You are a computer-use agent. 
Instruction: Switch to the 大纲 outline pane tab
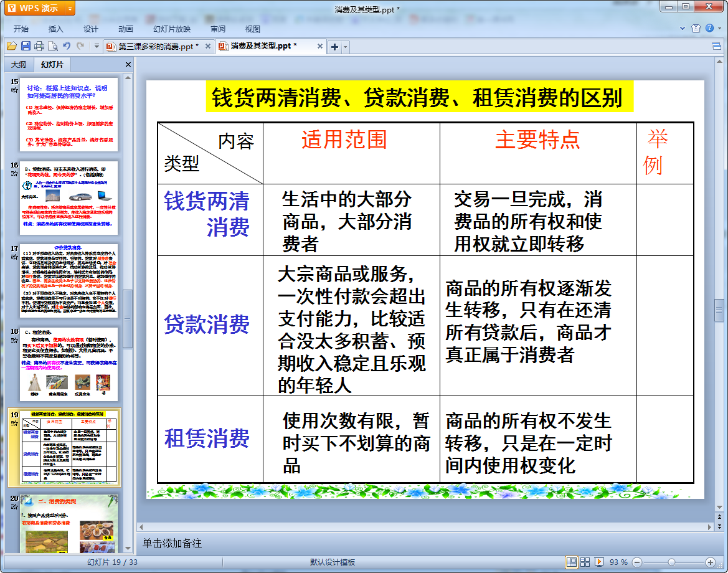[19, 65]
